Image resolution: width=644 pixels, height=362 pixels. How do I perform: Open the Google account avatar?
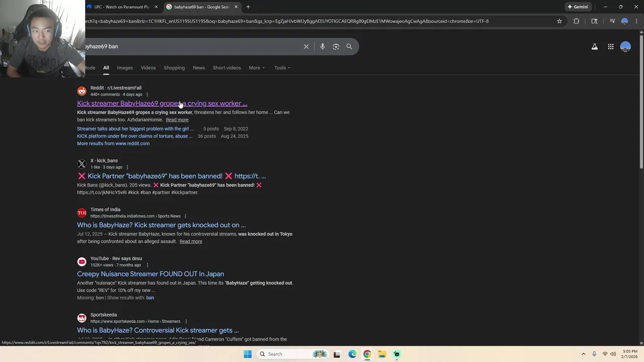[x=625, y=47]
